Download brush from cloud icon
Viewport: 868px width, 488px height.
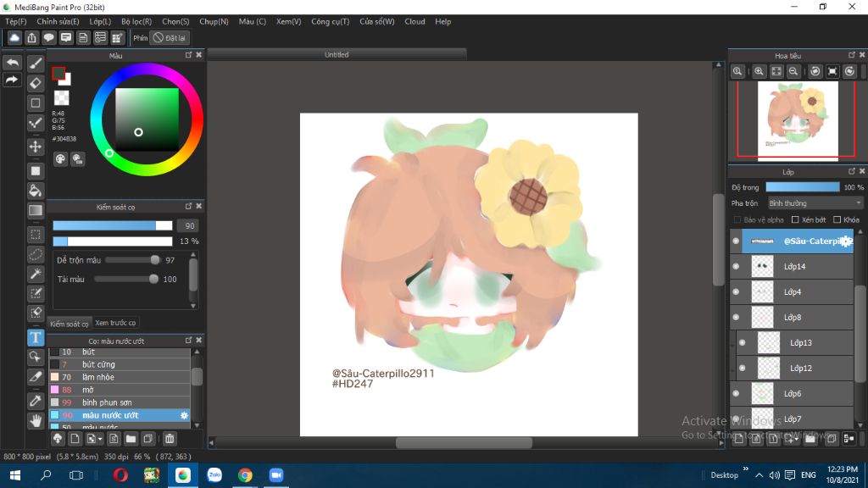[x=58, y=439]
